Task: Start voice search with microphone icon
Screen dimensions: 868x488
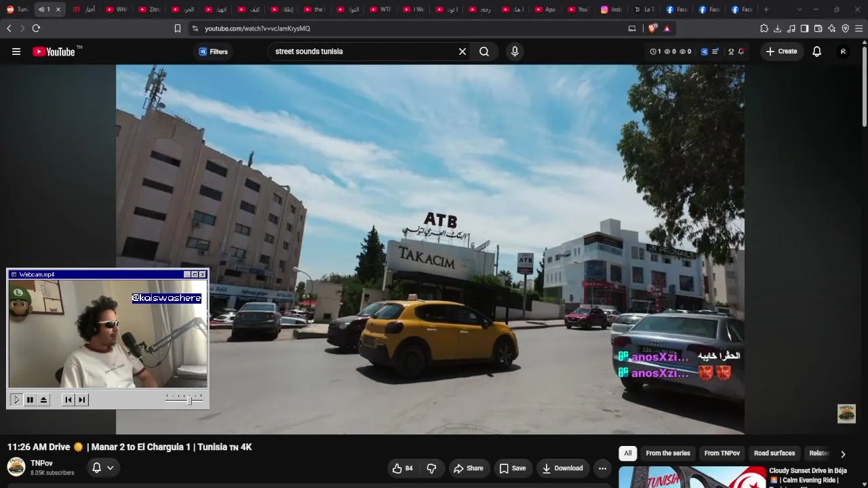Action: 515,52
